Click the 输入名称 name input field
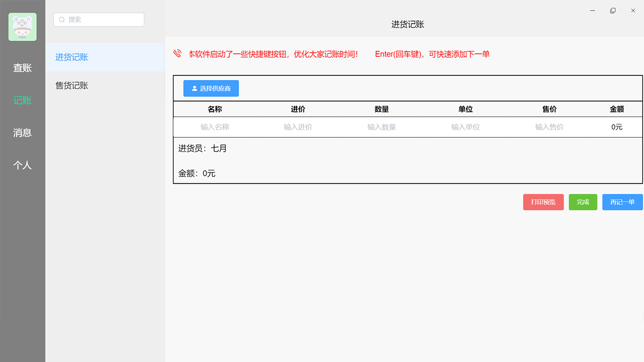Image resolution: width=644 pixels, height=362 pixels. pyautogui.click(x=214, y=127)
